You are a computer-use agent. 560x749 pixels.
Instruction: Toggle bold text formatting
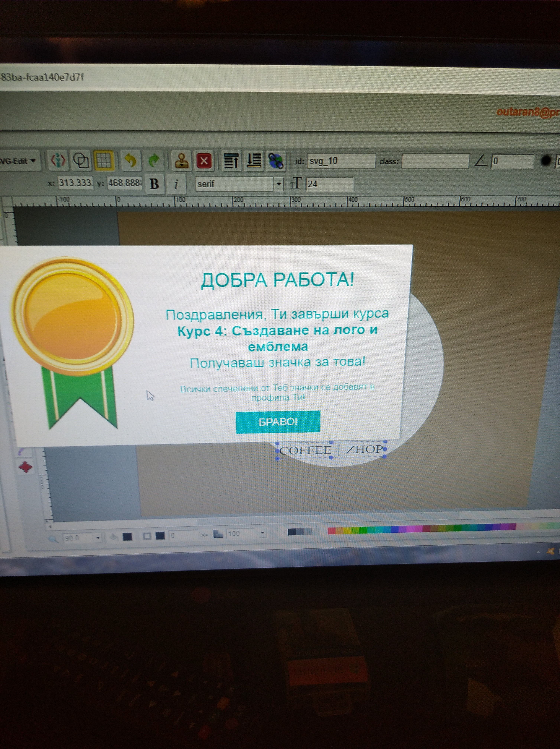pyautogui.click(x=154, y=184)
